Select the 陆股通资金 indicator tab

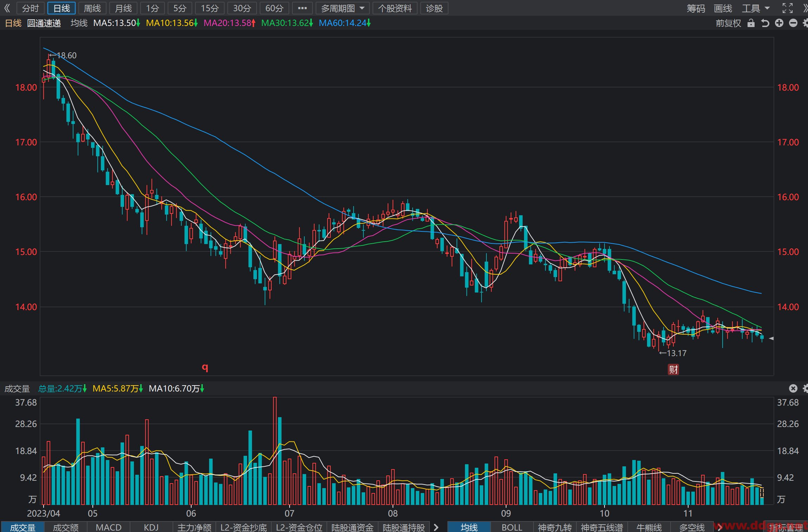(353, 527)
